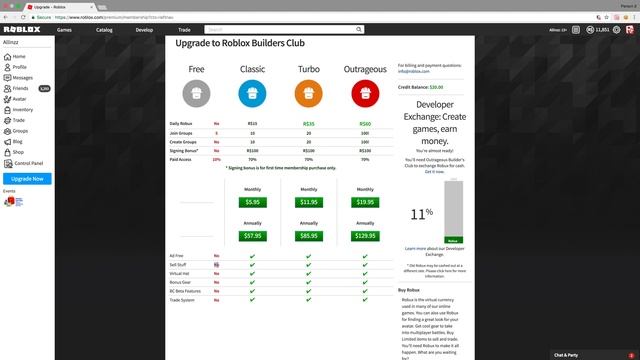This screenshot has width=640, height=360.
Task: Click the browser back arrow
Action: pos(5,17)
